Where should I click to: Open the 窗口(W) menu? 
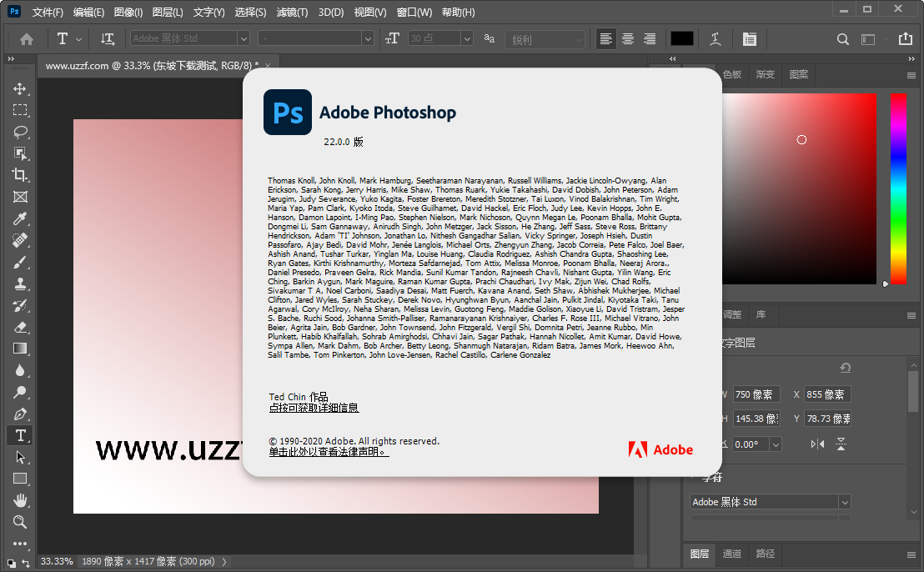[414, 13]
